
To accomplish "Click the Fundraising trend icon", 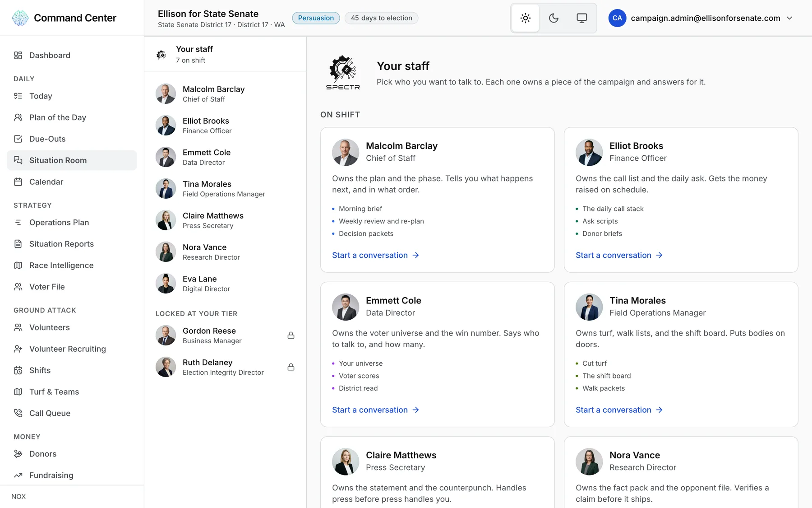I will click(x=18, y=475).
